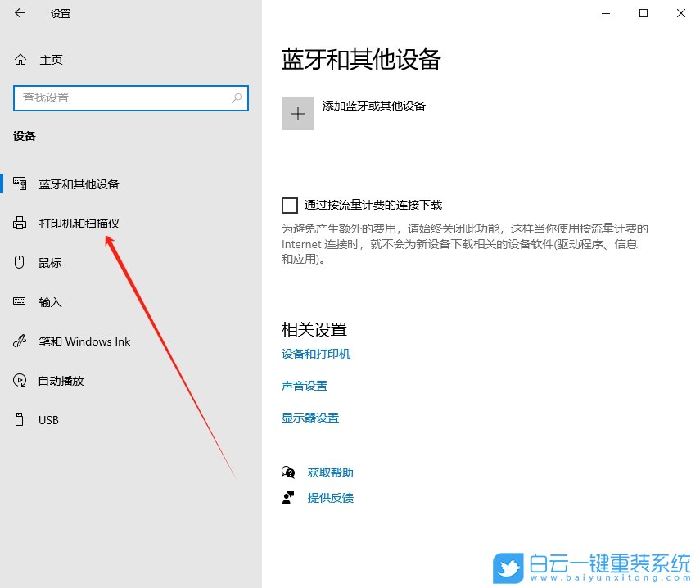Click the 设备 section heading
700x588 pixels.
point(25,136)
